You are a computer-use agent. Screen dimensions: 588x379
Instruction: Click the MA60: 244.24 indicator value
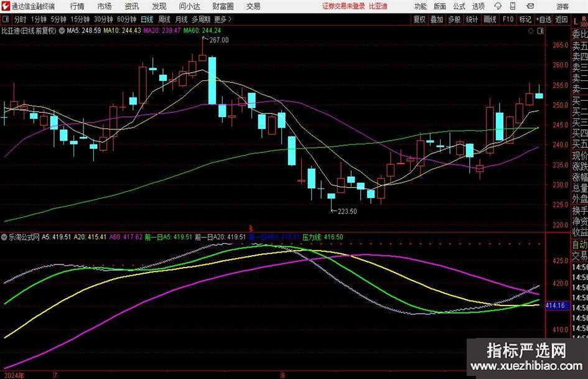click(x=202, y=30)
